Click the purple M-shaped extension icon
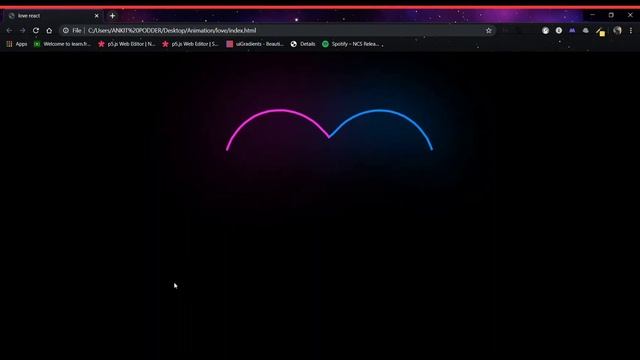Image resolution: width=640 pixels, height=360 pixels. click(x=572, y=30)
